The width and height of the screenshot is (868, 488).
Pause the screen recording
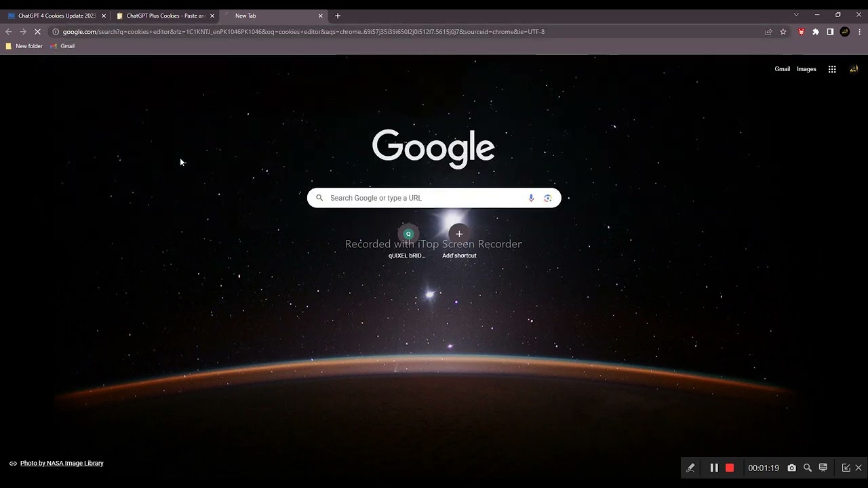coord(714,468)
